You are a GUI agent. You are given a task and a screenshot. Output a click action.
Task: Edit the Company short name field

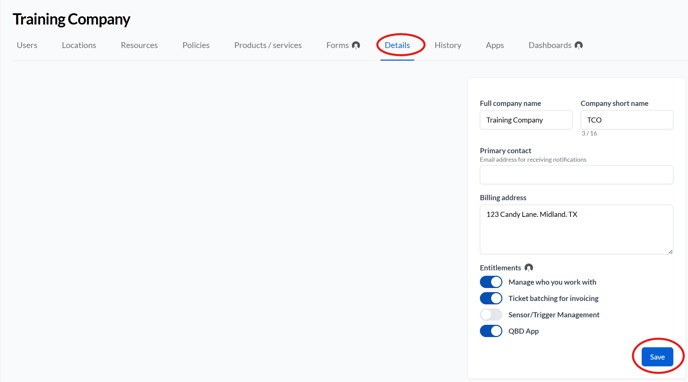coord(627,120)
